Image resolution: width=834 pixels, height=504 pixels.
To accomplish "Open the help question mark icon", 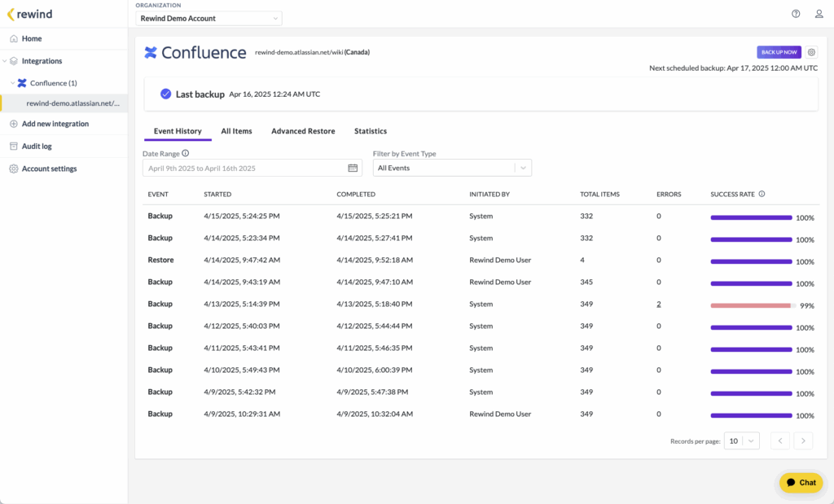I will tap(796, 14).
